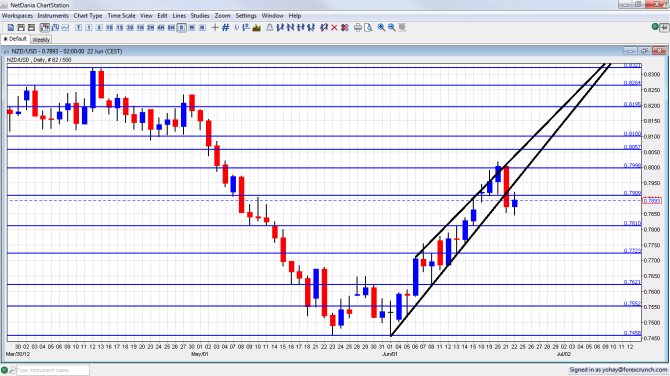Click the delete all drawings icon
This screenshot has height=376, width=670.
point(345,27)
